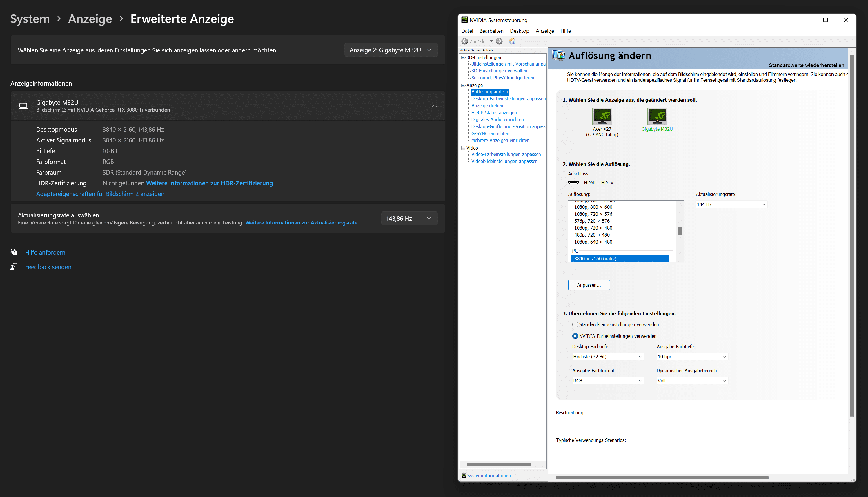Click the Anpassen... button
The width and height of the screenshot is (868, 497).
click(589, 285)
